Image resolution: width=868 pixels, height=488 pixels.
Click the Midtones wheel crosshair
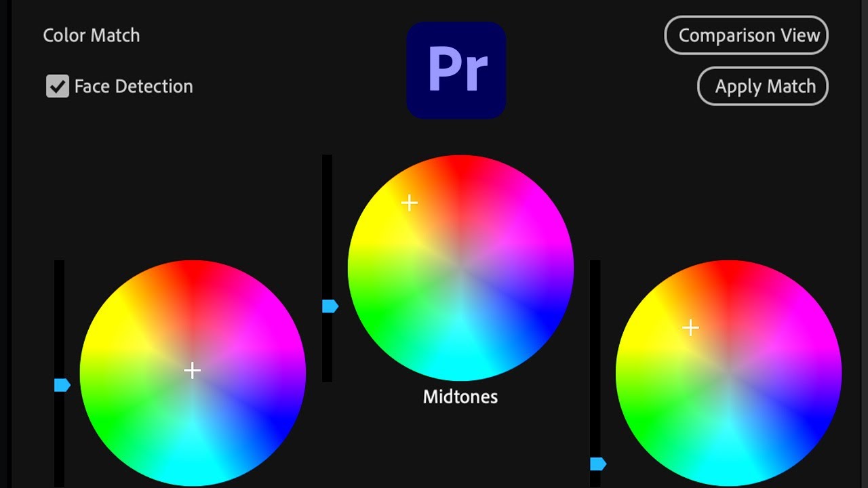tap(409, 203)
